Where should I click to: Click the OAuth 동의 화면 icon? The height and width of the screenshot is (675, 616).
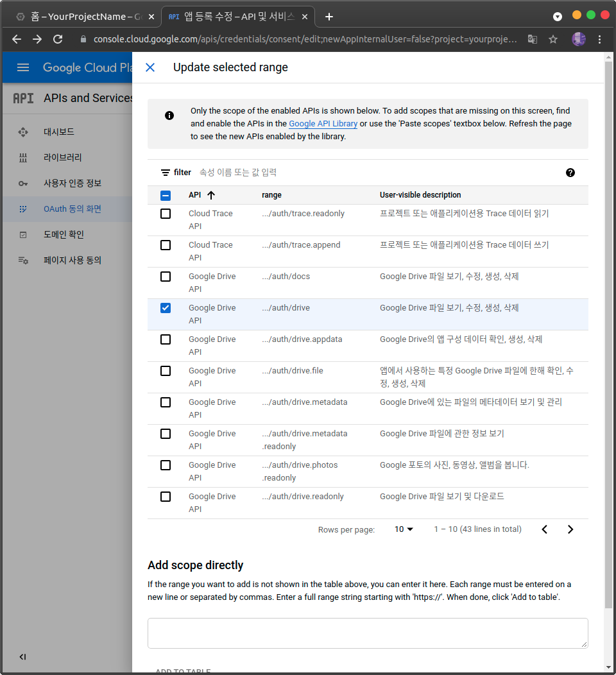pos(23,209)
